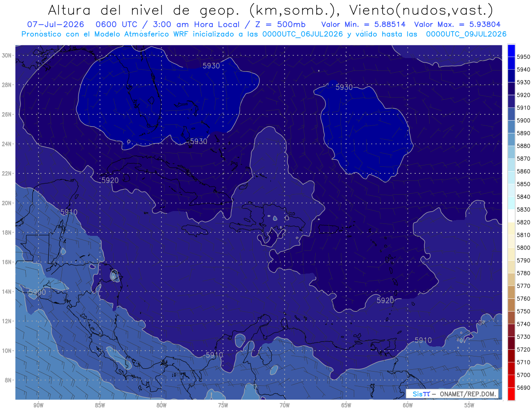Click the 70W longitude axis label
The image size is (532, 411).
(x=285, y=405)
